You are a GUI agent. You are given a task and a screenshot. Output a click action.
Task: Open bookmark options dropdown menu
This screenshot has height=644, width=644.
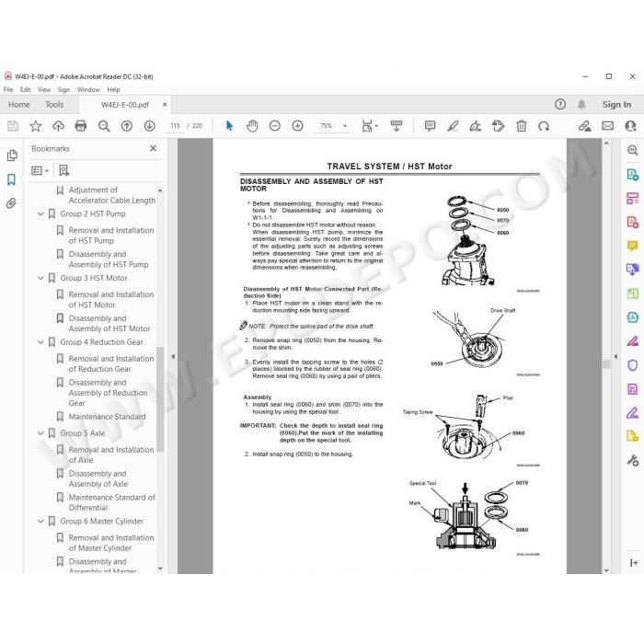click(x=40, y=170)
